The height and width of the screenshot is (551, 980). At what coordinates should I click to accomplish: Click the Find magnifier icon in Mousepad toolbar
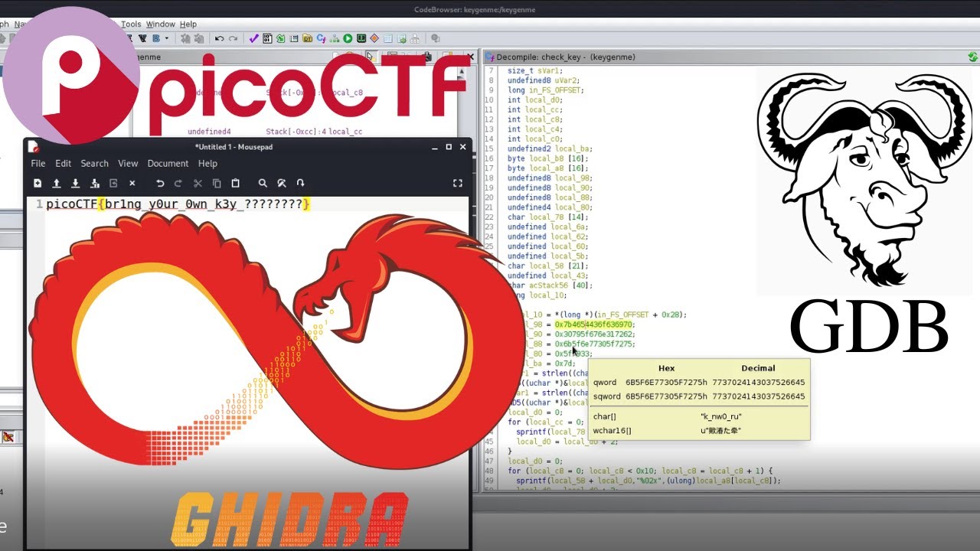pyautogui.click(x=263, y=183)
